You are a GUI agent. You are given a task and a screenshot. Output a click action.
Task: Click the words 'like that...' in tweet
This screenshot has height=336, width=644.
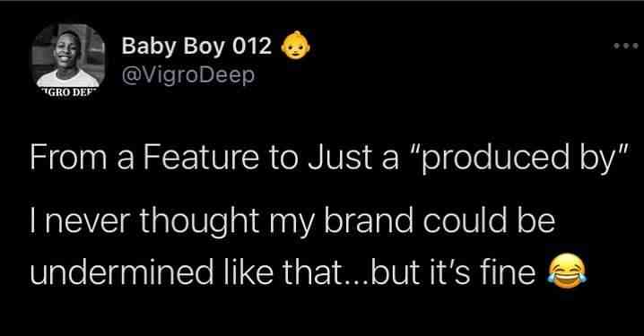[296, 271]
